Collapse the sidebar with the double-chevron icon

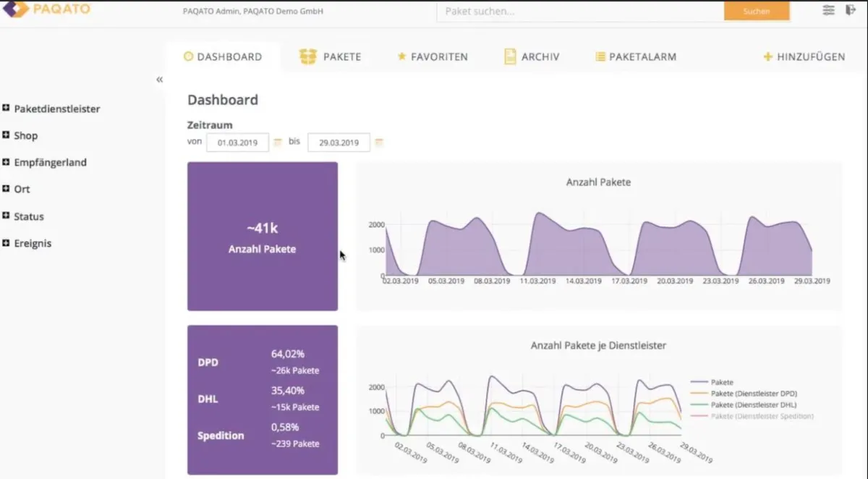pyautogui.click(x=159, y=79)
